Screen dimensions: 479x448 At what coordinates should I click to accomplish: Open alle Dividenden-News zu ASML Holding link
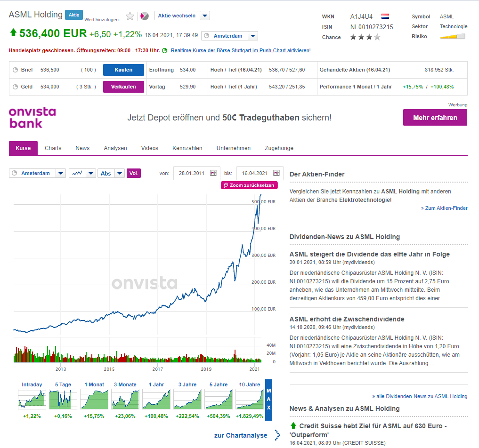click(420, 396)
